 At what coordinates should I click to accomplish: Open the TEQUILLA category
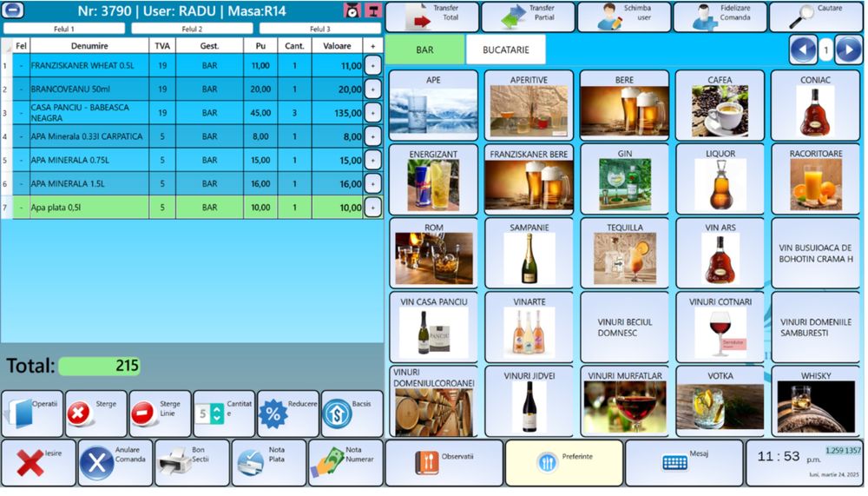tap(624, 254)
